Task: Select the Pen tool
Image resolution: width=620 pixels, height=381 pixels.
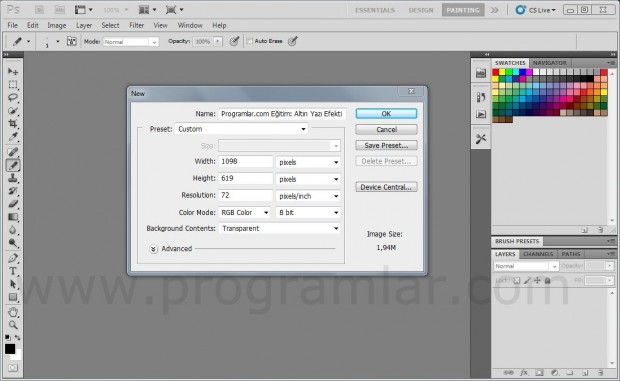Action: pos(13,258)
